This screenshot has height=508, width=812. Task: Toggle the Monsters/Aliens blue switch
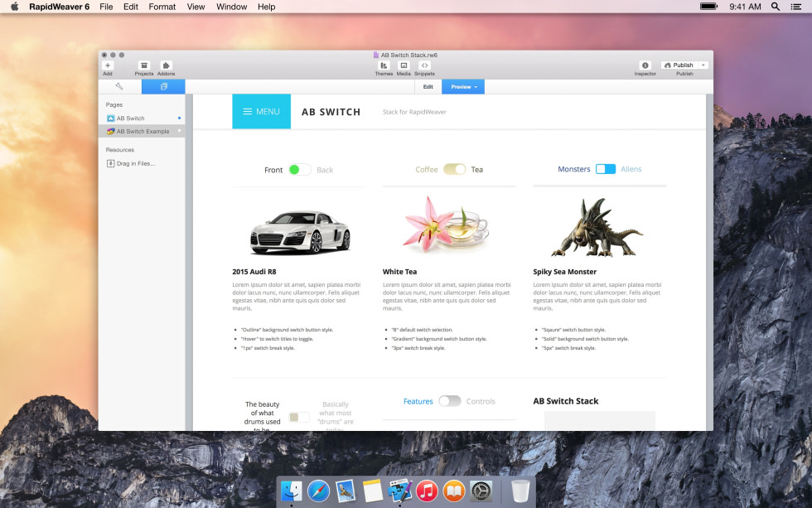click(606, 169)
